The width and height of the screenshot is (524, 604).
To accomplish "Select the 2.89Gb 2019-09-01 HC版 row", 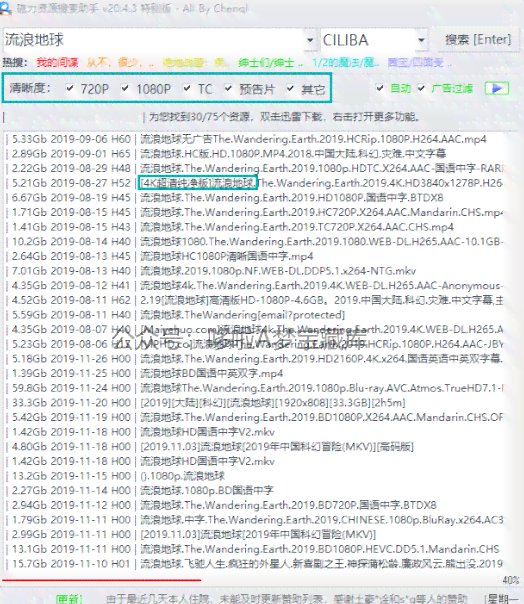I will click(x=254, y=154).
